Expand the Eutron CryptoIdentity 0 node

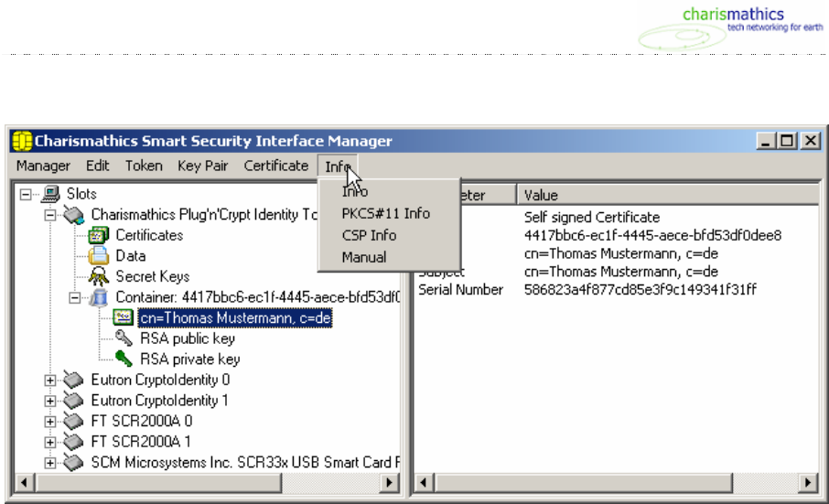pyautogui.click(x=49, y=380)
